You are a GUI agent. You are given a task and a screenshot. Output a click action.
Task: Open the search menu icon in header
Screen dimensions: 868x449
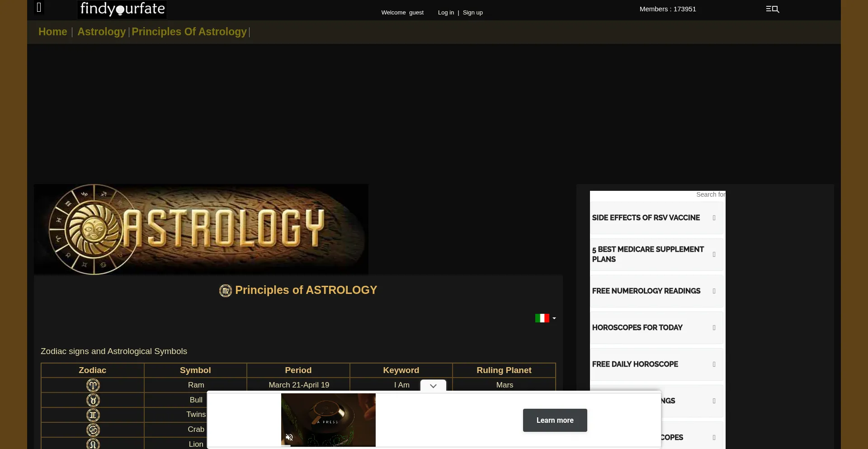pyautogui.click(x=772, y=9)
